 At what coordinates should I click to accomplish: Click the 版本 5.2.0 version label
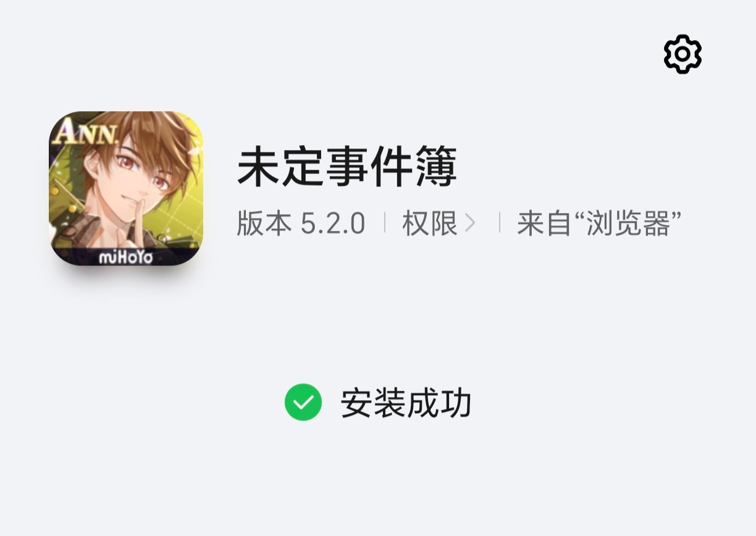[301, 223]
